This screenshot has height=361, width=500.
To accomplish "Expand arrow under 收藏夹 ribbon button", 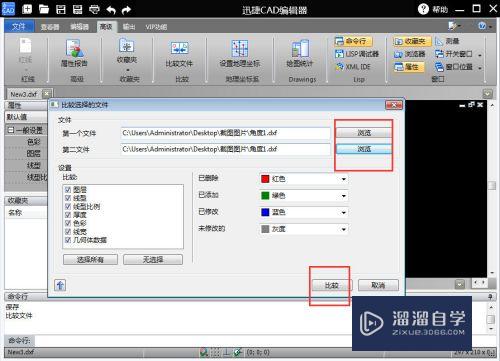I will click(127, 70).
